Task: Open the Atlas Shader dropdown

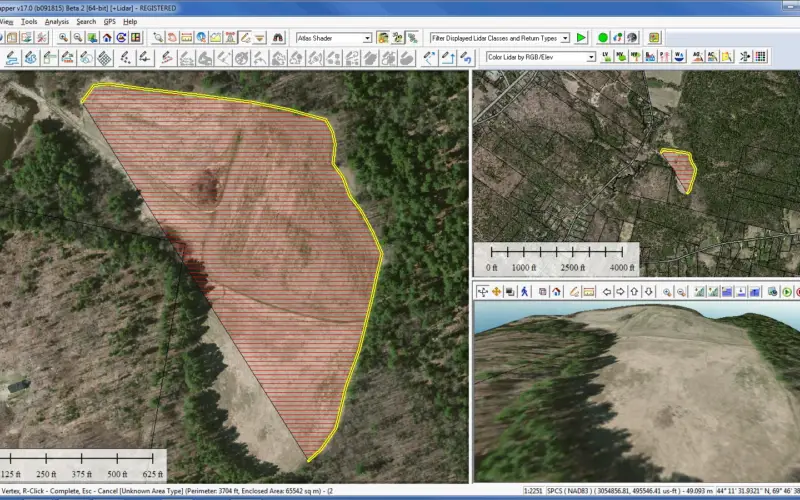Action: coord(334,38)
